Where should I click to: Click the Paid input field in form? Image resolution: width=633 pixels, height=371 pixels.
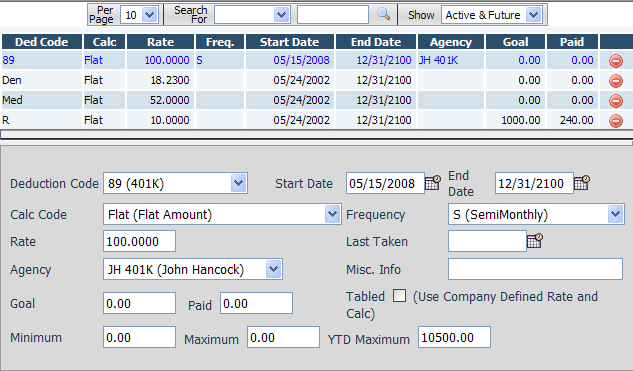coord(256,303)
